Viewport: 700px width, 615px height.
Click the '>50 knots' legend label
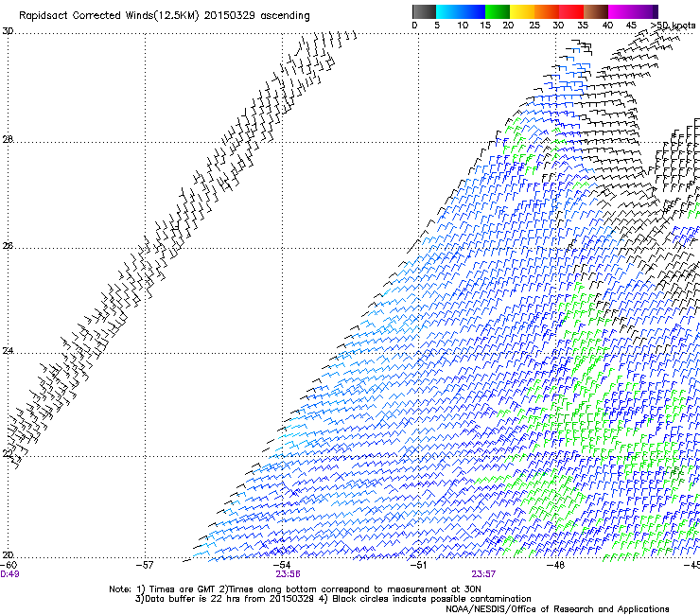(673, 26)
